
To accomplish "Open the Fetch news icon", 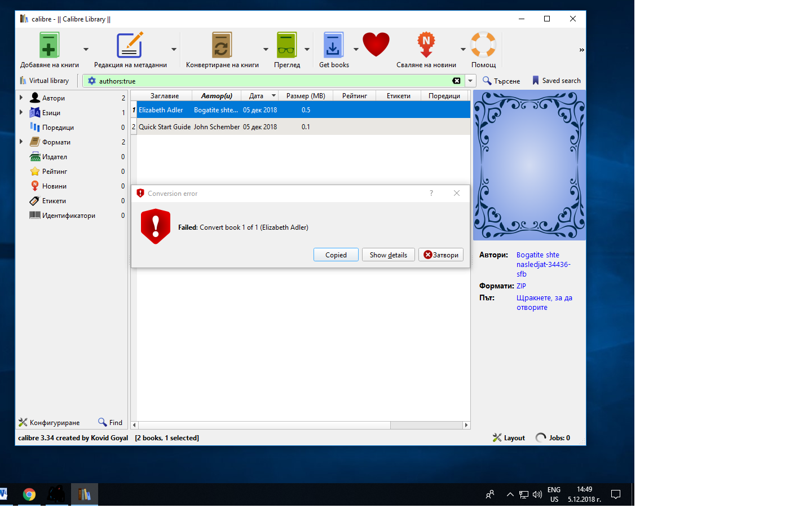I will click(x=426, y=46).
